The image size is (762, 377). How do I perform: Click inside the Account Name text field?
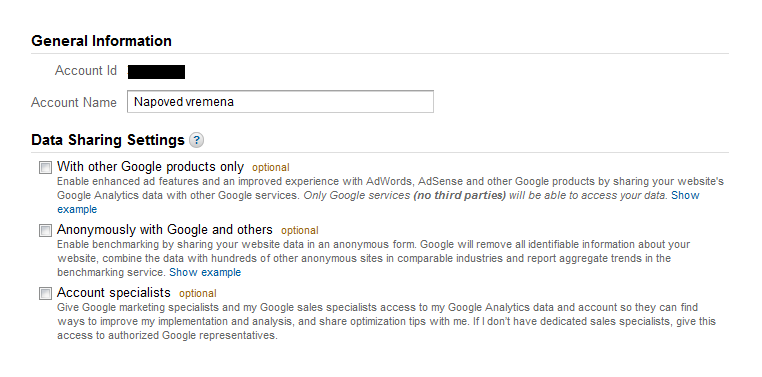point(280,102)
